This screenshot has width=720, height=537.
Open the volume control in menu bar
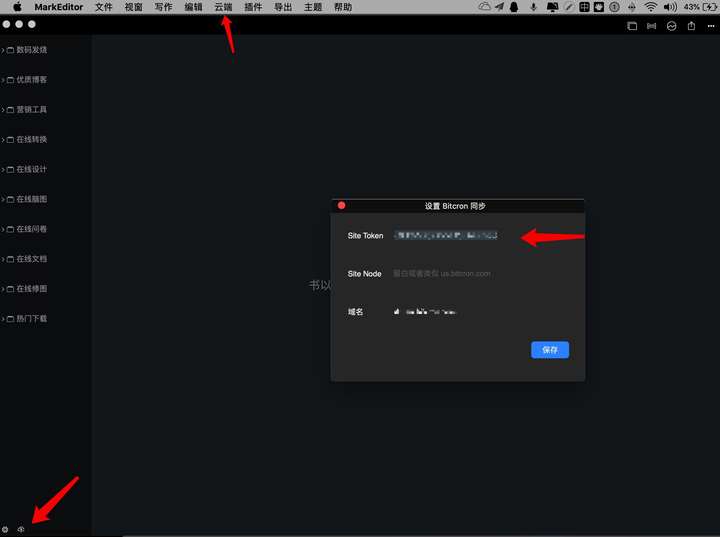670,7
